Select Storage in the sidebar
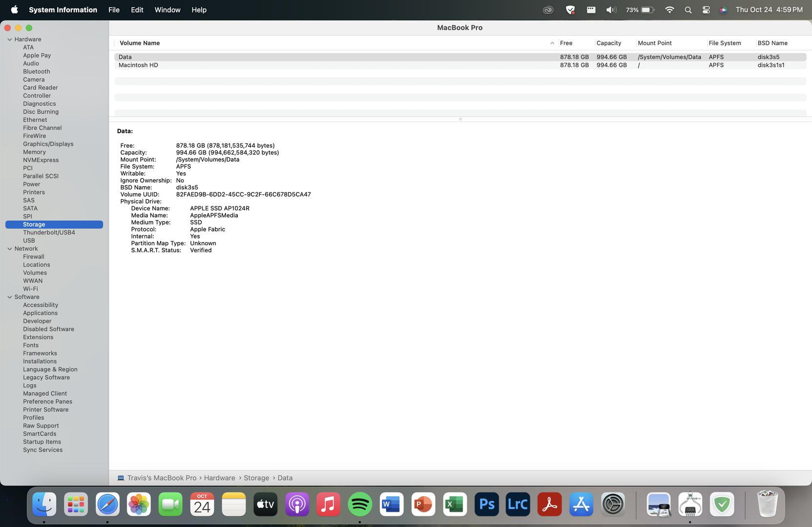This screenshot has height=527, width=812. pos(54,224)
